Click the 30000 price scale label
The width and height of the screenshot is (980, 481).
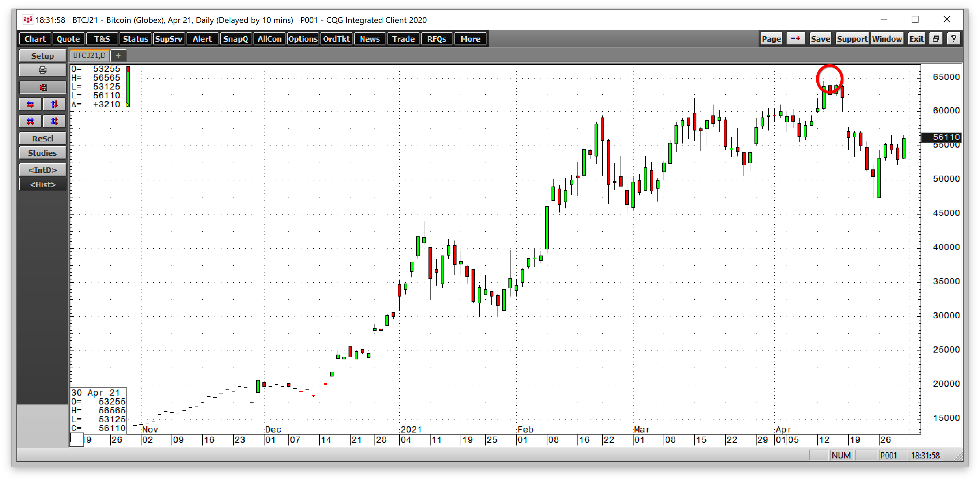[x=947, y=316]
